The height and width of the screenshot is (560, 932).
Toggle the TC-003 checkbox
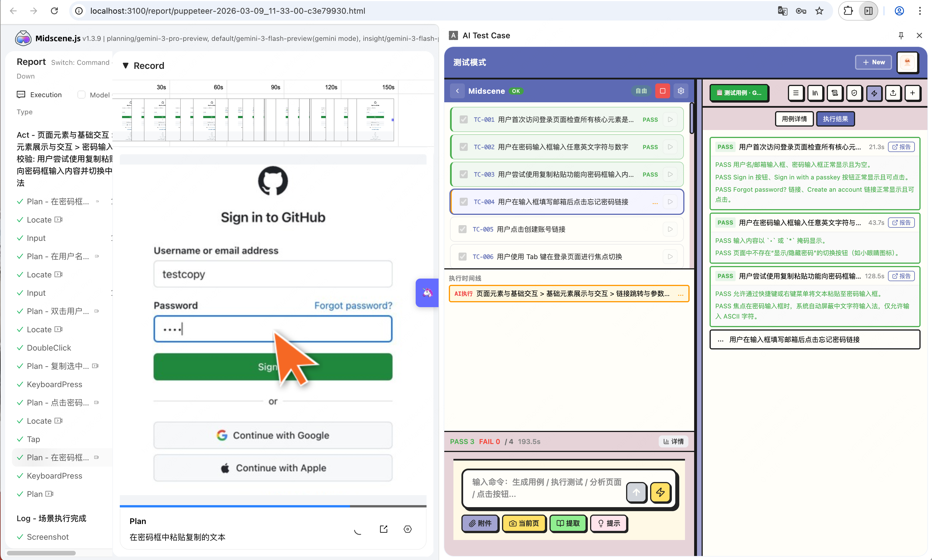(x=463, y=174)
